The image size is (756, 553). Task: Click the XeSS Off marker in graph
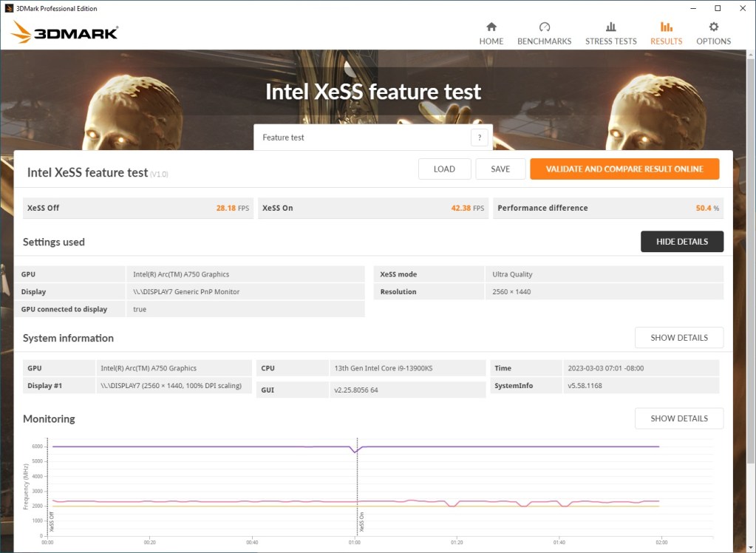point(52,522)
